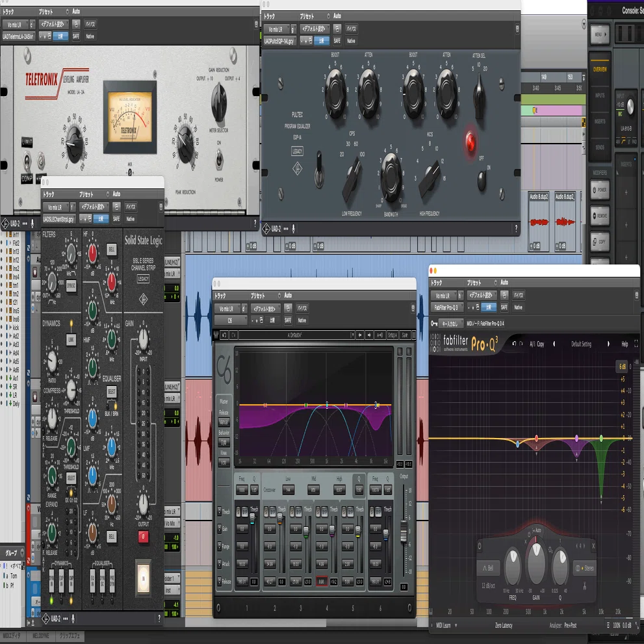644x644 pixels.
Task: Open the FabFilter Pro-Q 3 plugin selector dropdown
Action: tap(447, 307)
